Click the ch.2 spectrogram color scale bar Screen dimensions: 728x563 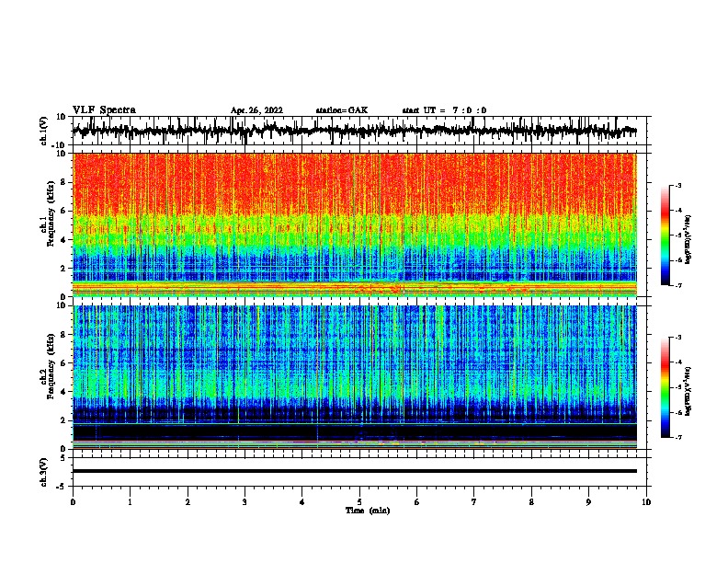click(665, 387)
